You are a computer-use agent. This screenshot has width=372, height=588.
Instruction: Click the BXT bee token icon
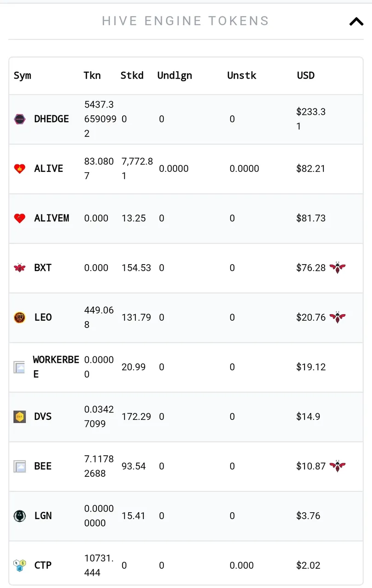click(20, 268)
